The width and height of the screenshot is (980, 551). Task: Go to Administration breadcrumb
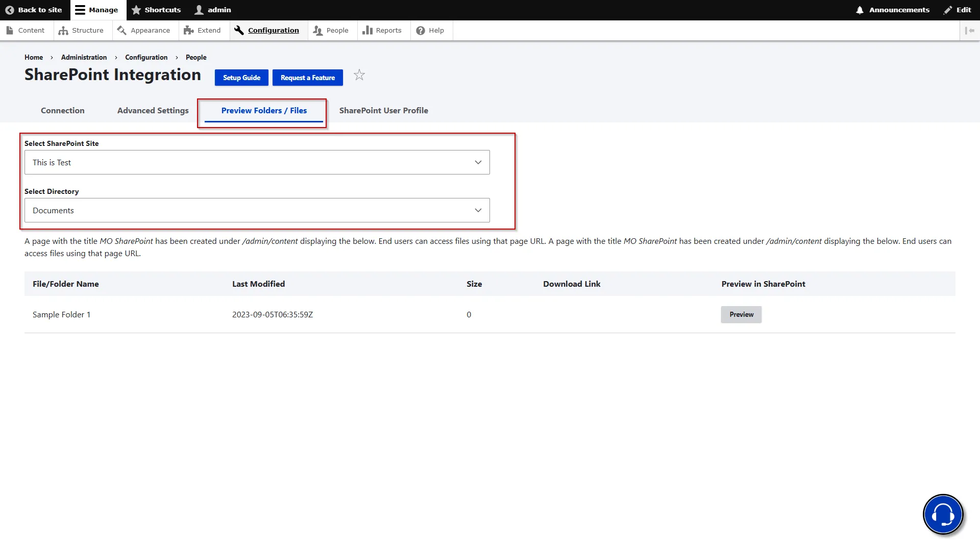click(84, 57)
